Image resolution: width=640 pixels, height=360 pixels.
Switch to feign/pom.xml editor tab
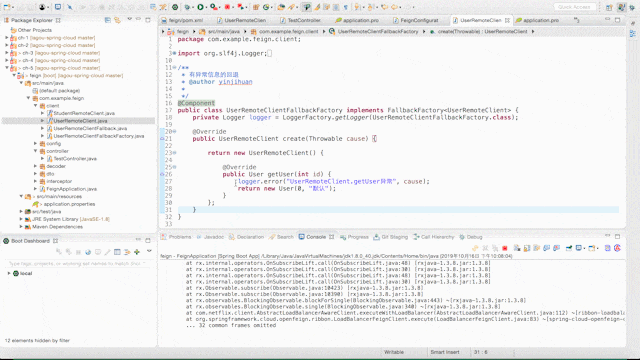click(186, 20)
